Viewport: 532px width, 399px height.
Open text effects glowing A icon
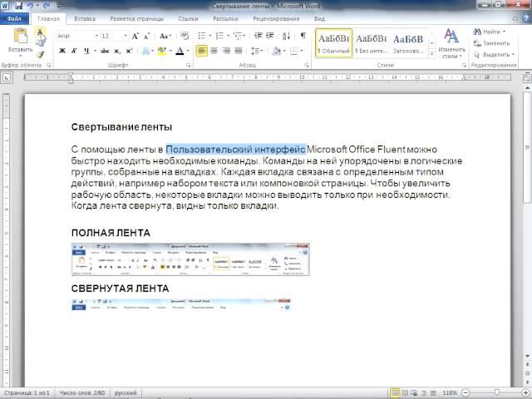point(146,51)
